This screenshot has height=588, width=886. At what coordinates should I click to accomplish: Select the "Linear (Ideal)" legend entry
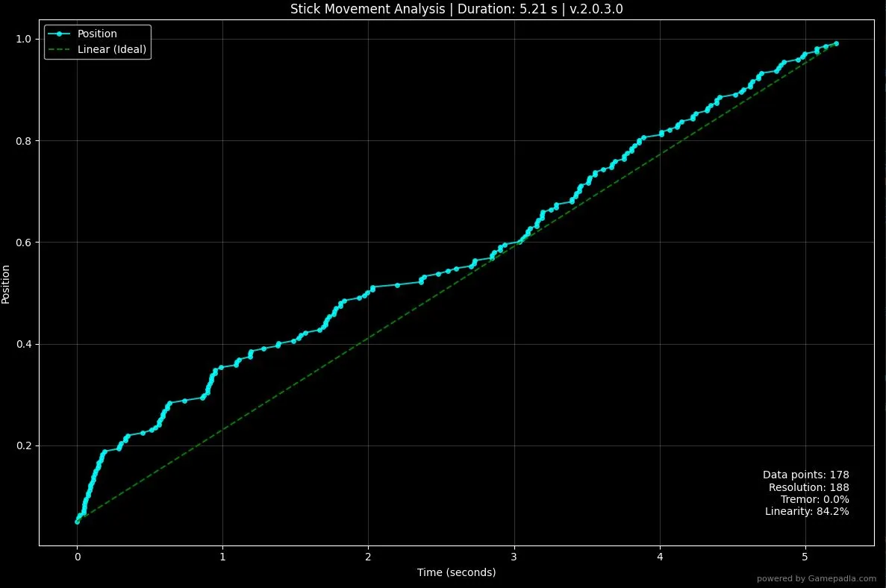pos(97,49)
